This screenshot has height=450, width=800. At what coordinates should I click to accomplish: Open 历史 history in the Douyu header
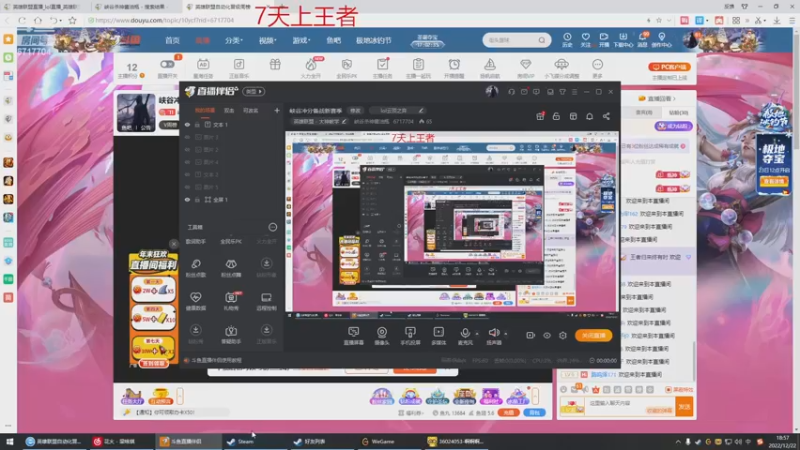click(x=567, y=40)
